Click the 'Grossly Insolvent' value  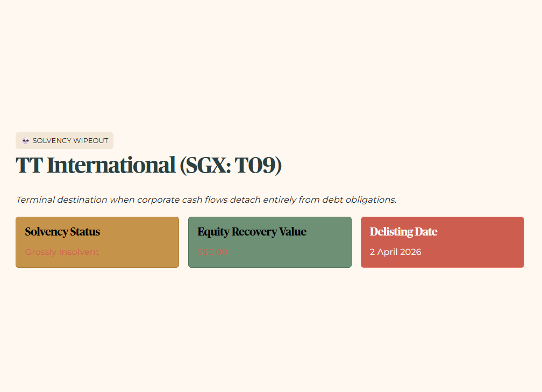click(62, 252)
